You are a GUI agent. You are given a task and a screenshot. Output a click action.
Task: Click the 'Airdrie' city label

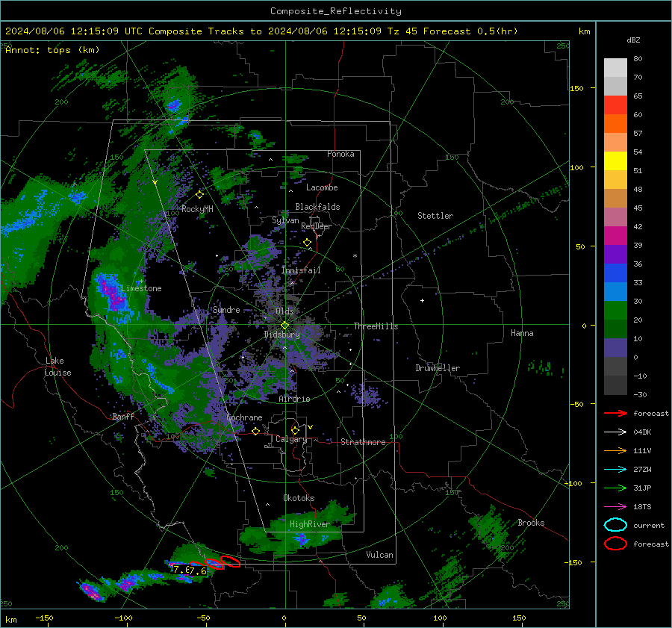pyautogui.click(x=294, y=399)
